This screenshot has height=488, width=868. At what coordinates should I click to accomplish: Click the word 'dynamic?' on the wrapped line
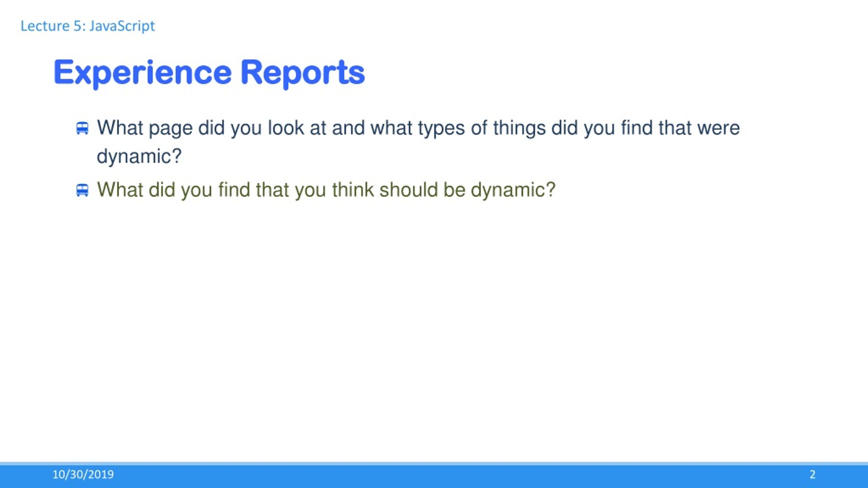[x=139, y=157]
